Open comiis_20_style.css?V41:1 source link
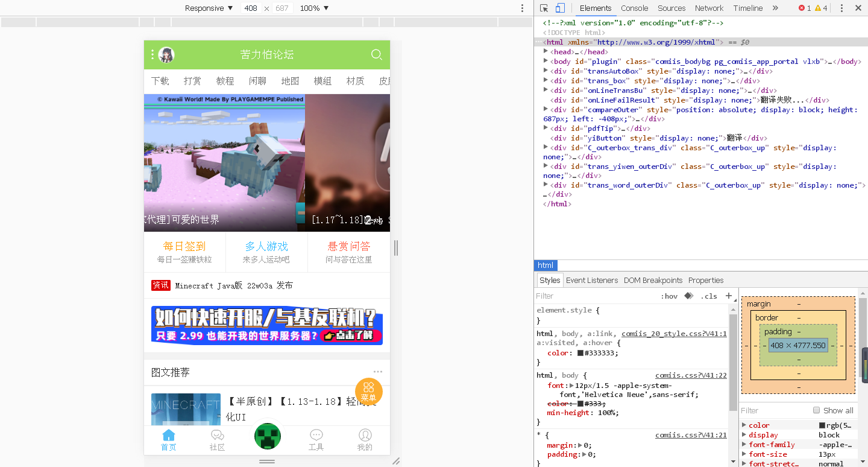Image resolution: width=868 pixels, height=467 pixels. pyautogui.click(x=674, y=334)
